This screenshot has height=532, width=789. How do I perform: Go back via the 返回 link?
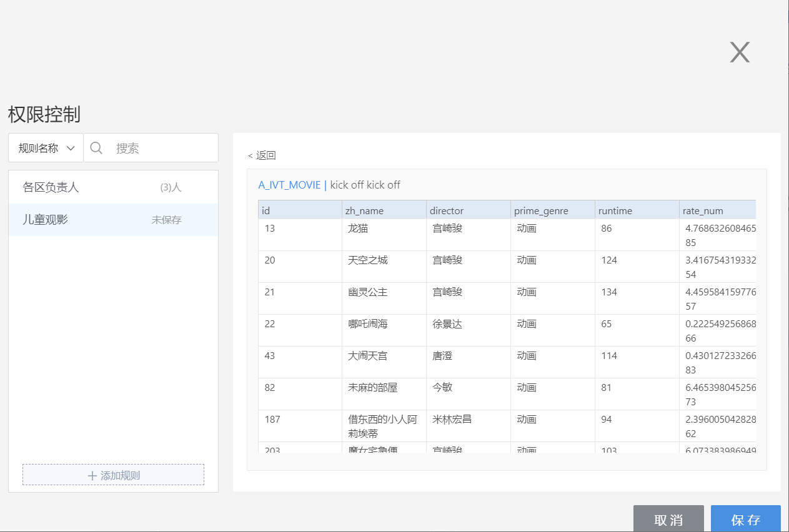point(262,155)
